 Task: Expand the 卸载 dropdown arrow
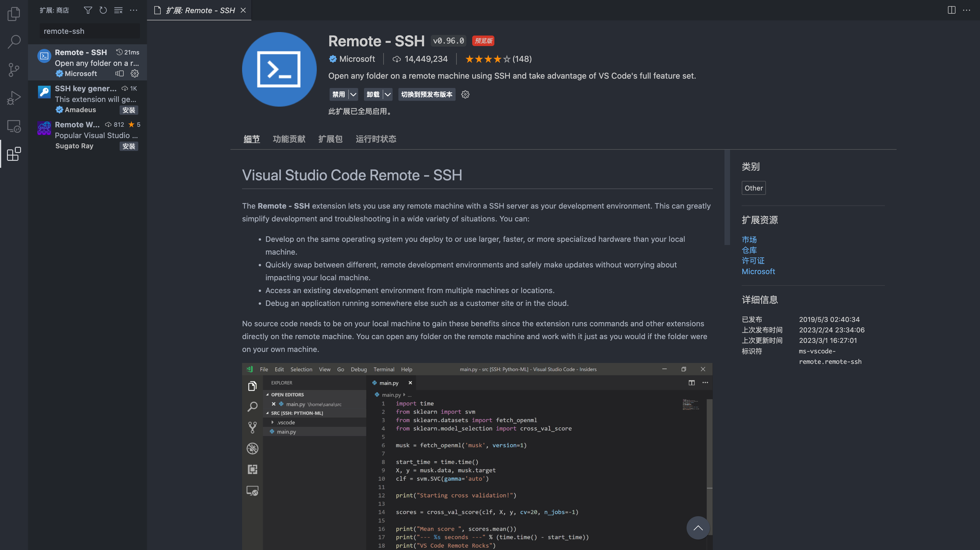pyautogui.click(x=388, y=94)
